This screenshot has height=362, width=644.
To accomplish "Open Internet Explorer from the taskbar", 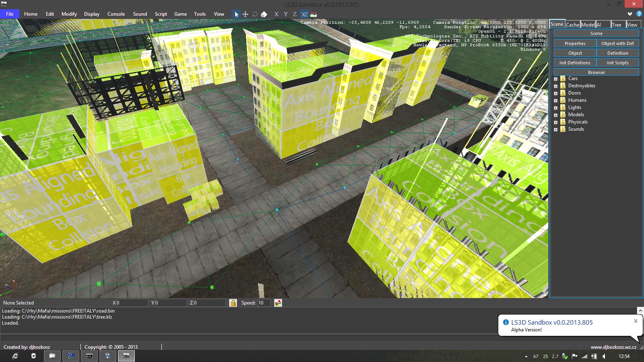I will pos(15,356).
